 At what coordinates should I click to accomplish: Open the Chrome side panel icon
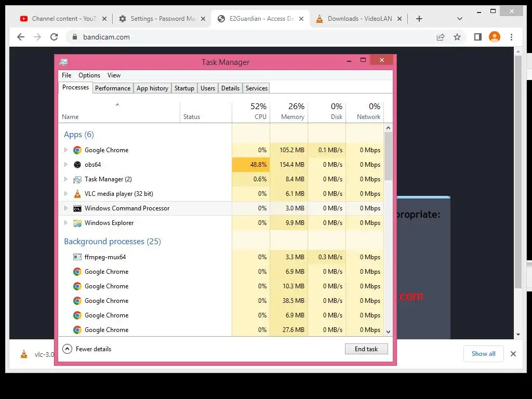tap(478, 37)
